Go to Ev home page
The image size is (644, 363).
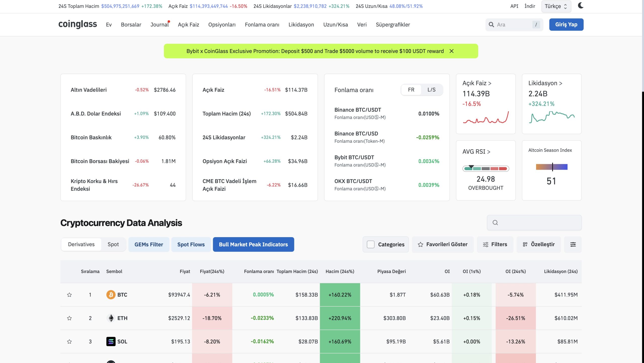109,25
